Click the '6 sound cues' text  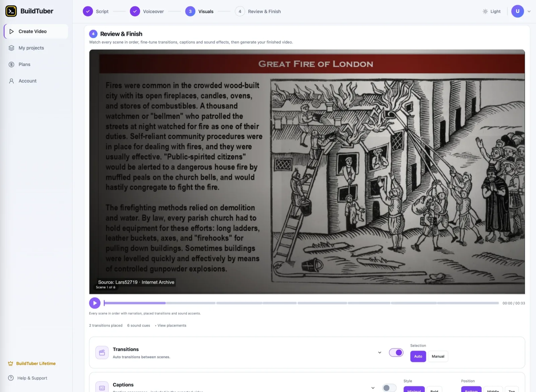click(x=139, y=326)
